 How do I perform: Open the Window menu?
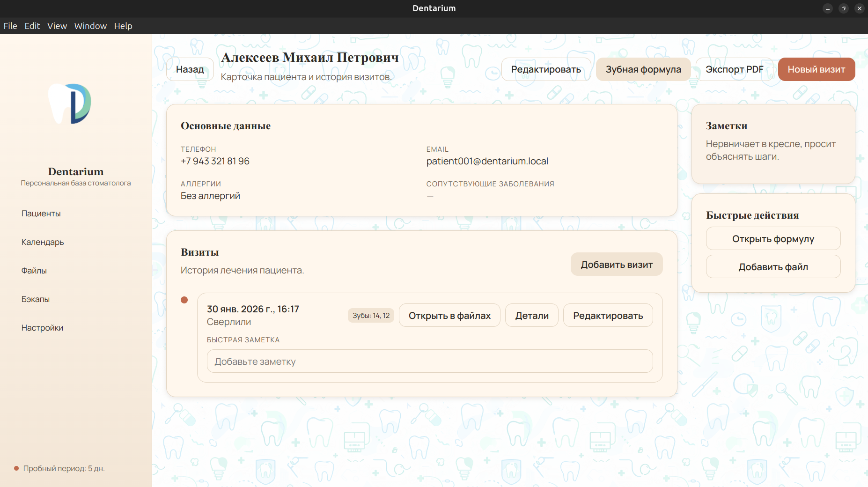click(x=90, y=26)
